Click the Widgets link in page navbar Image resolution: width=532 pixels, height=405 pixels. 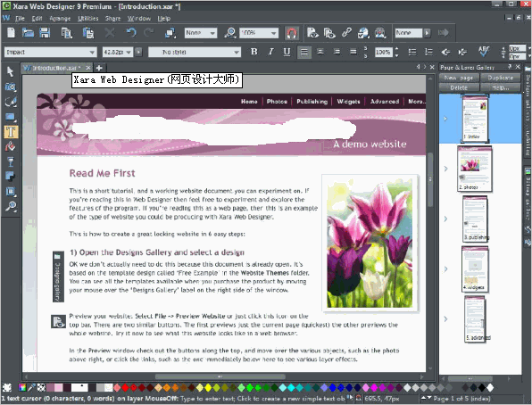point(348,102)
